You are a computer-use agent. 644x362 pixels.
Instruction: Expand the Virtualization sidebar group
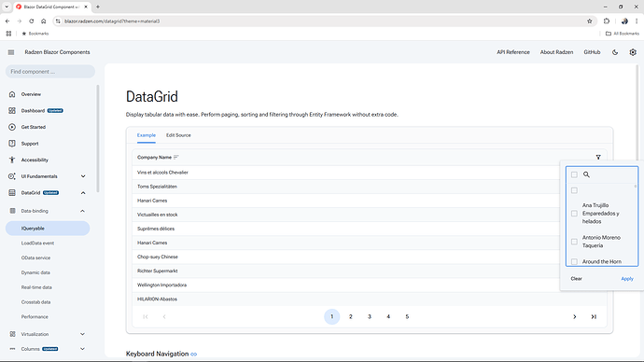coord(82,334)
